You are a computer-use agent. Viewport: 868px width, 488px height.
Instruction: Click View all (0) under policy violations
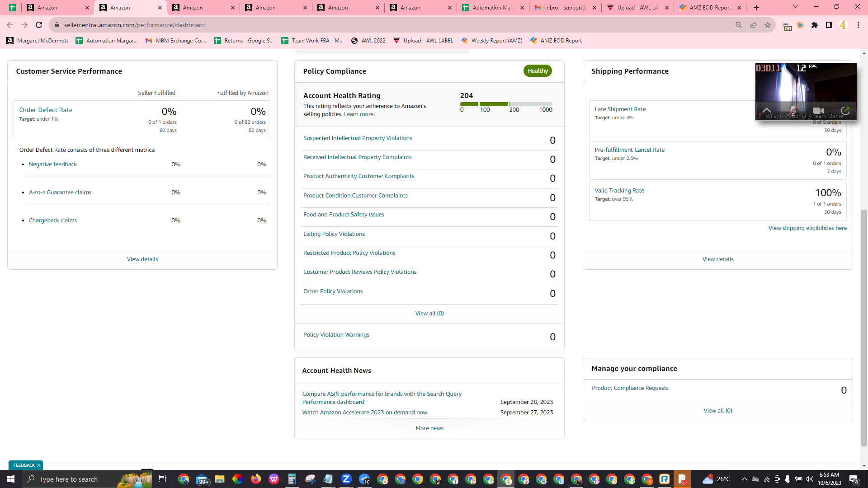(x=429, y=314)
